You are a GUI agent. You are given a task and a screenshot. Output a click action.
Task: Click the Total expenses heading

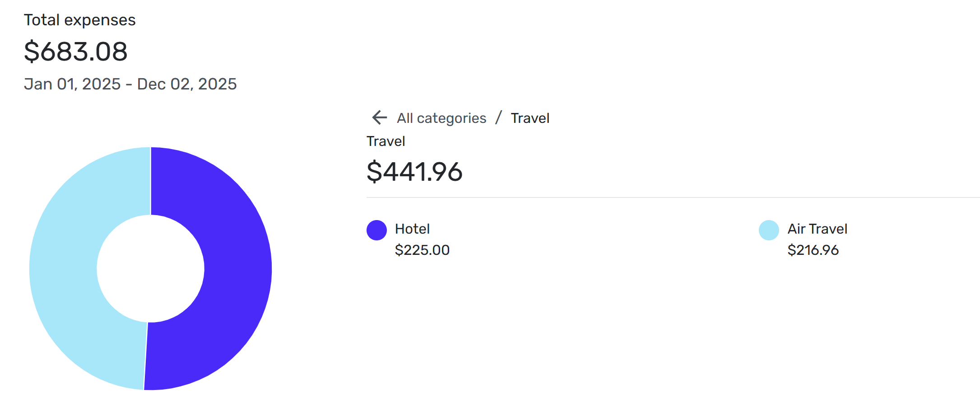80,20
